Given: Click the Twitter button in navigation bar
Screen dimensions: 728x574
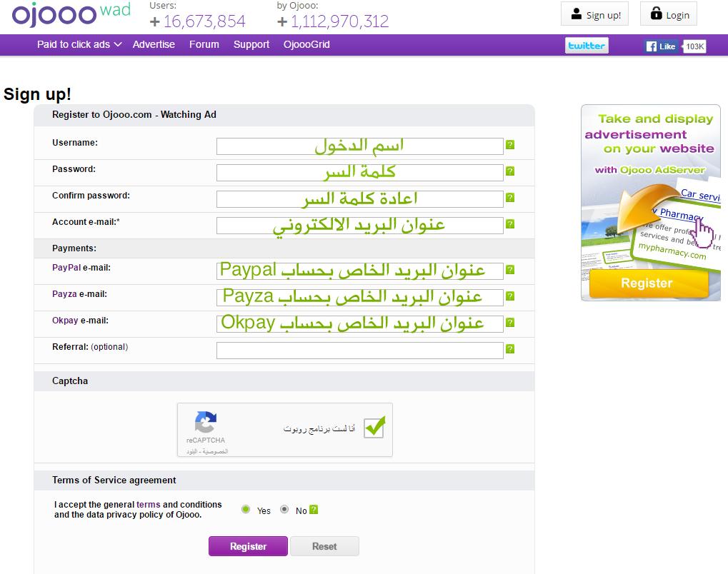Looking at the screenshot, I should [x=587, y=46].
